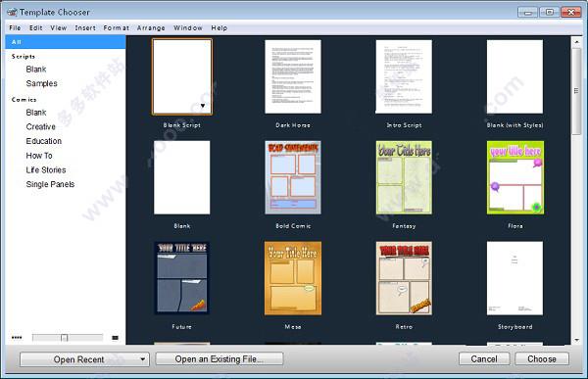The height and width of the screenshot is (379, 588).
Task: Click the large thumbnails icon beside slider
Action: (115, 338)
